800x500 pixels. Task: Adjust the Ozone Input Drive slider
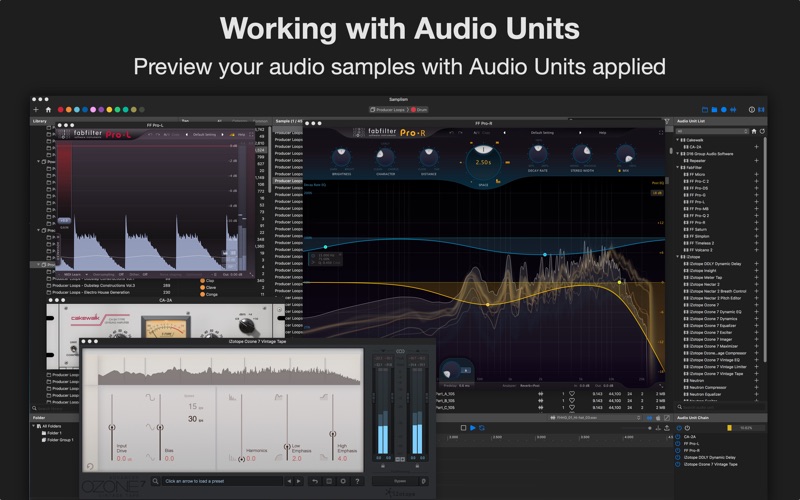click(x=112, y=427)
